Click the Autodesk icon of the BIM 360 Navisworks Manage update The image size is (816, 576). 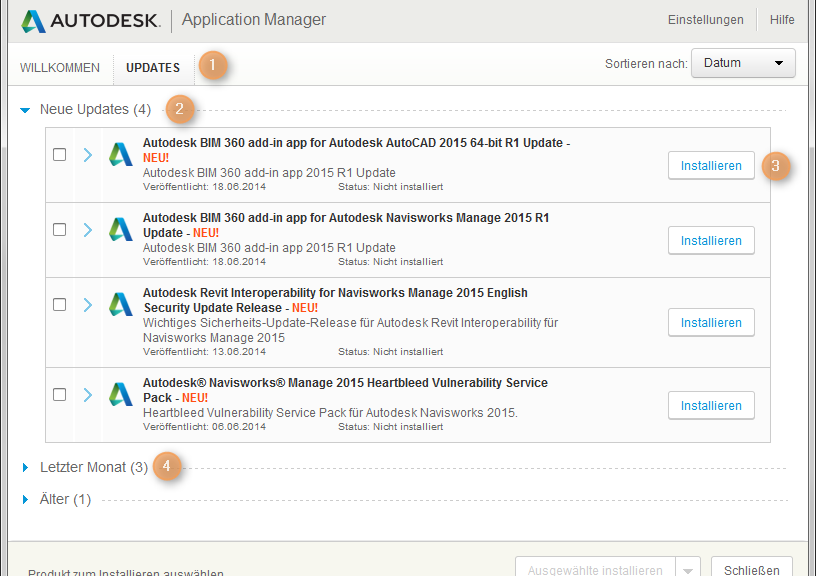121,229
